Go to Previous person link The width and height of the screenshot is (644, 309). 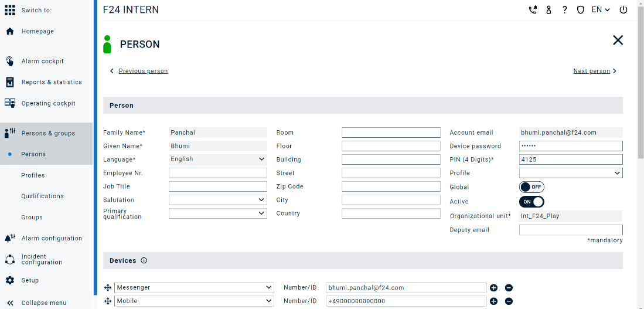143,71
